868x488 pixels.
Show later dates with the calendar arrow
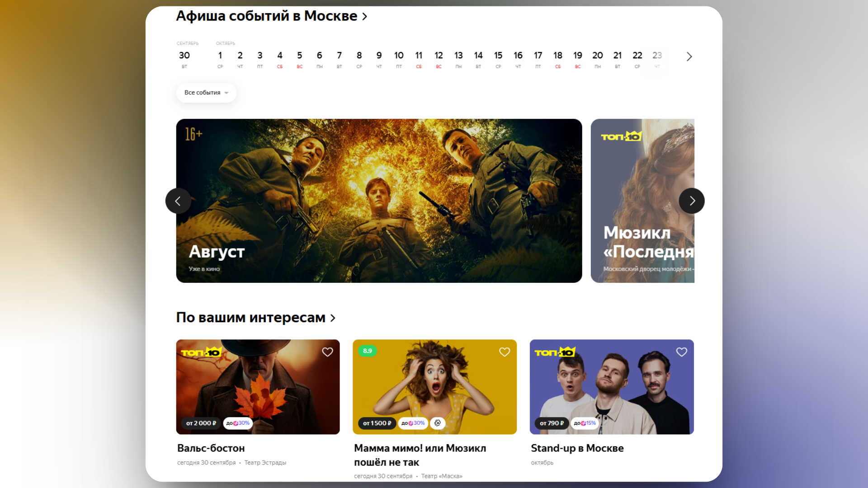point(689,56)
